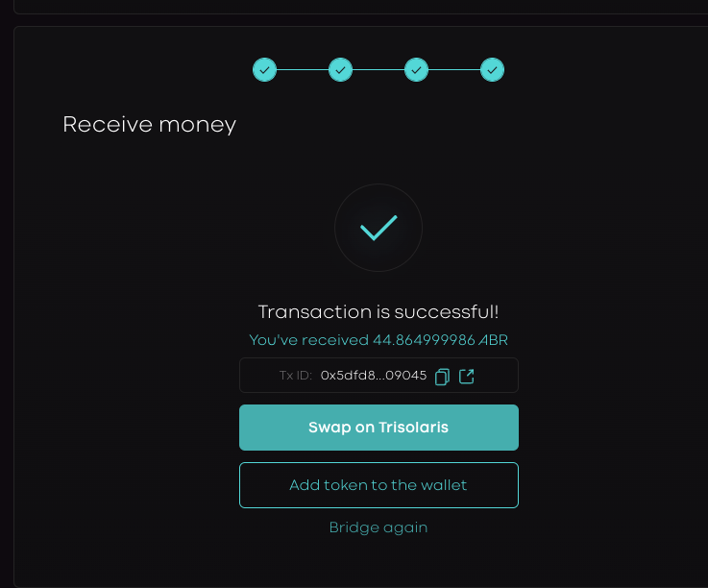Click the large success checkmark circle
The height and width of the screenshot is (588, 708).
point(378,228)
